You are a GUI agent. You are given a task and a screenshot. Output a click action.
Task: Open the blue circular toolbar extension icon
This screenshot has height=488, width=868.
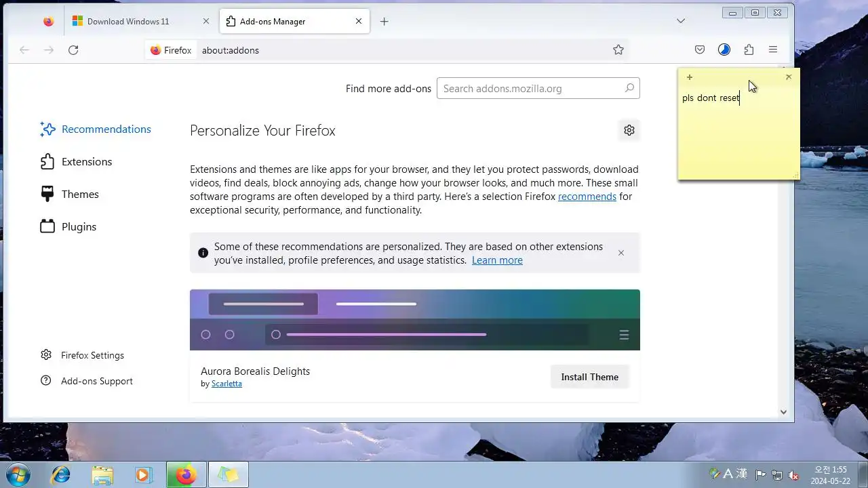[724, 49]
